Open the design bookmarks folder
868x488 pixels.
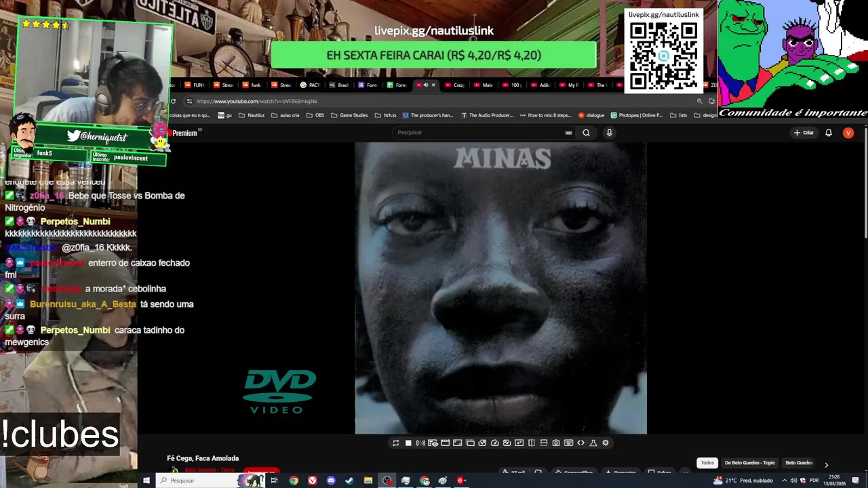tap(705, 115)
